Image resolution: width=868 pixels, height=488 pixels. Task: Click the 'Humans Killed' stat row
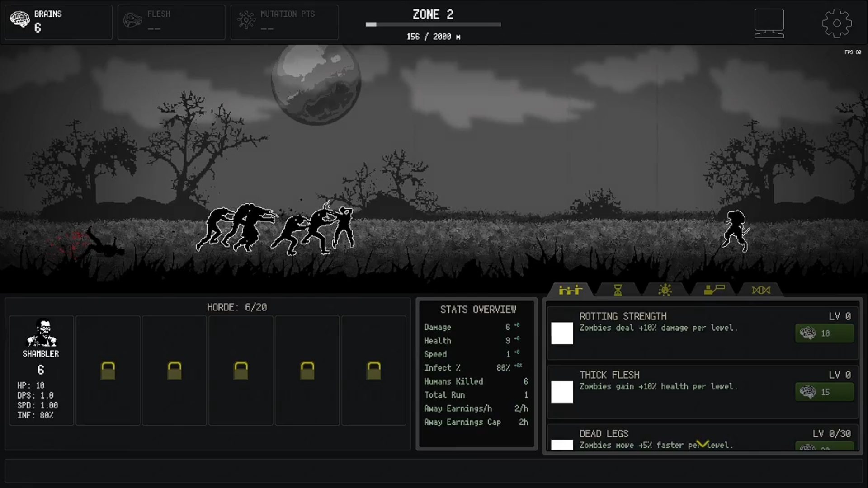tap(476, 381)
